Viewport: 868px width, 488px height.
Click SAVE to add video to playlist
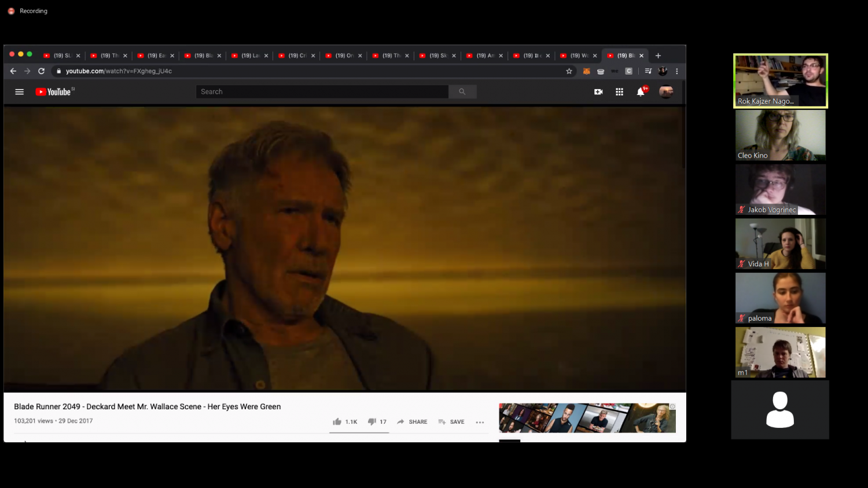tap(451, 421)
